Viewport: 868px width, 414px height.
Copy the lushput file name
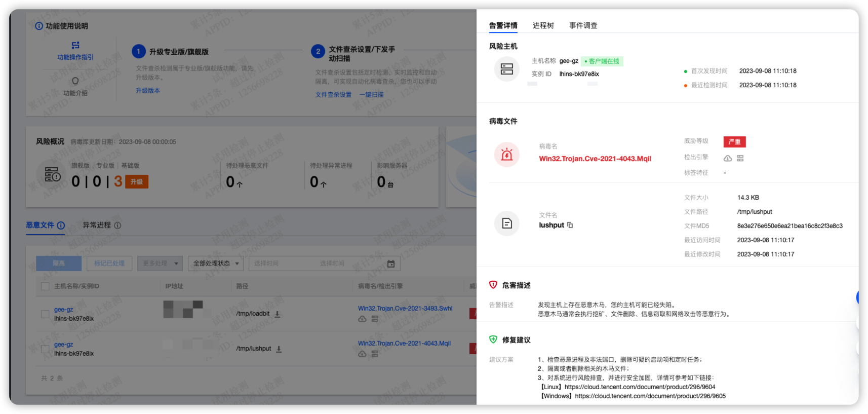pos(570,225)
